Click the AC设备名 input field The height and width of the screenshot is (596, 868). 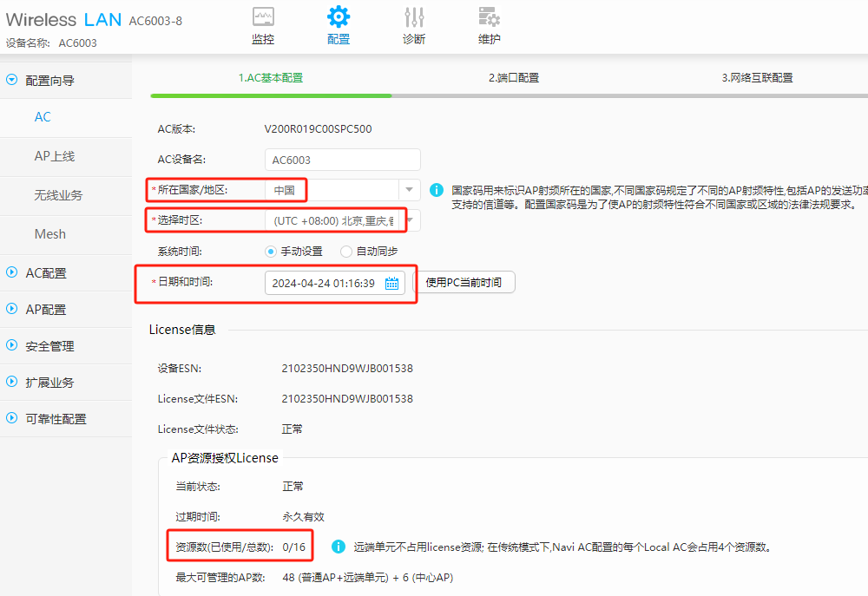coord(343,160)
